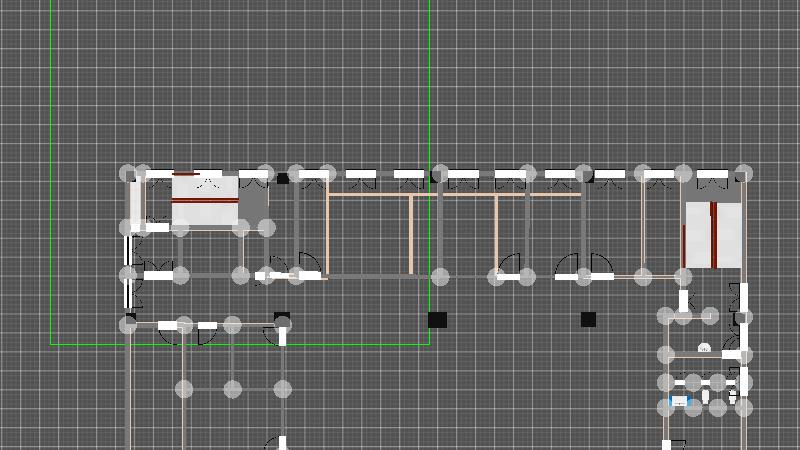Select the blue highlighted fixture in the bathroom
The width and height of the screenshot is (800, 450).
(681, 401)
